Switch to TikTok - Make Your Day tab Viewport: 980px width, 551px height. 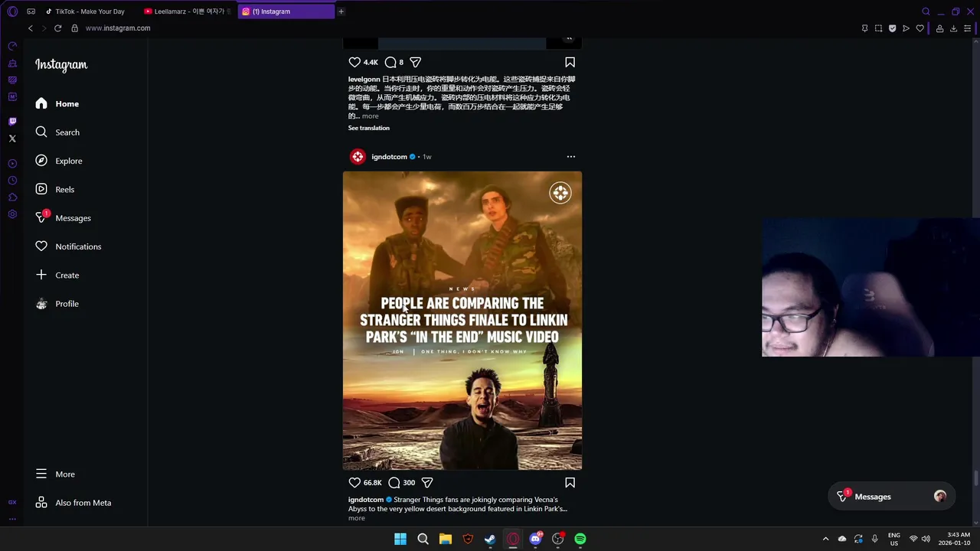(x=90, y=11)
